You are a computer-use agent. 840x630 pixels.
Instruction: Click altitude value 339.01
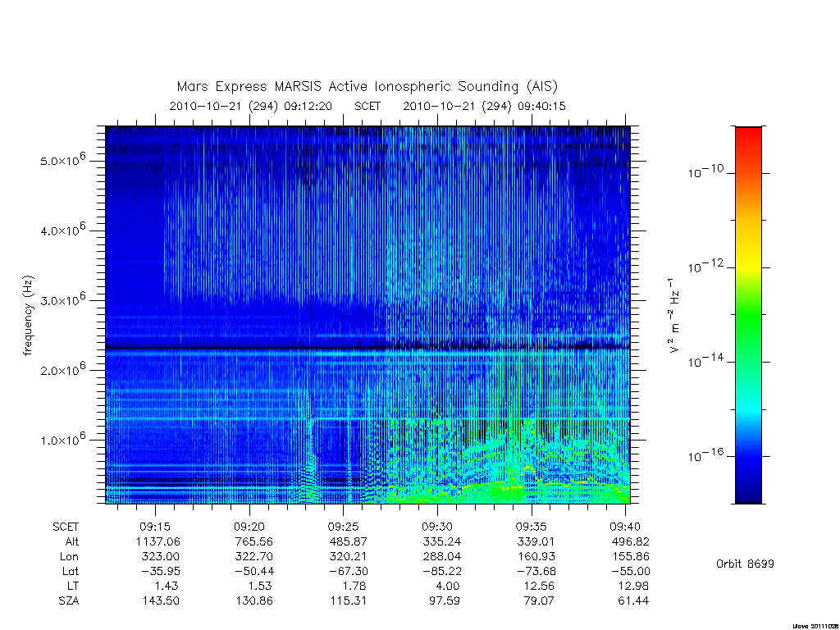(x=536, y=541)
